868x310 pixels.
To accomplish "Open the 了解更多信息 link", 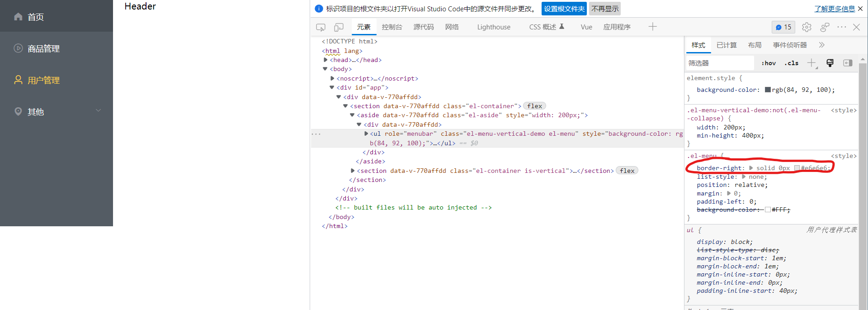I will (x=835, y=9).
